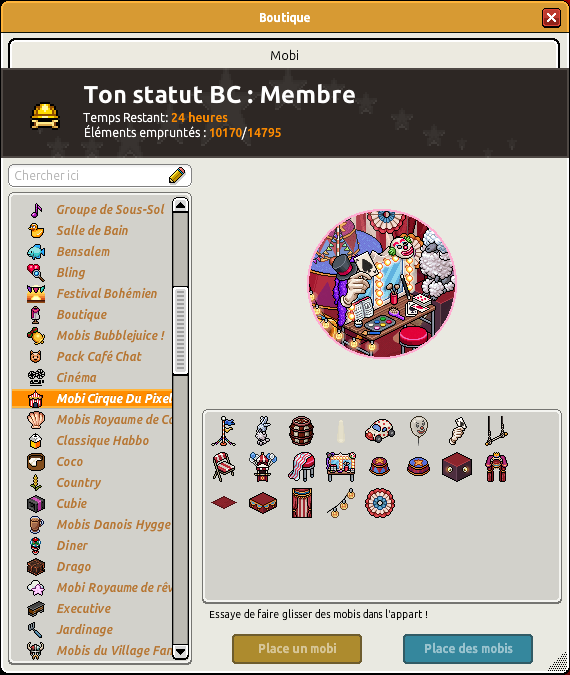Select the trapeze swing furniture item
This screenshot has width=570, height=675.
[496, 430]
